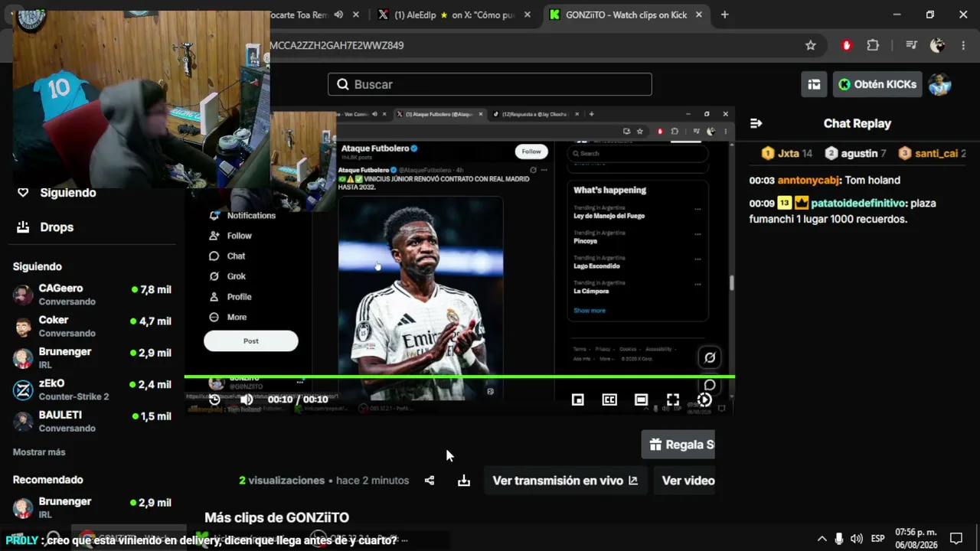The height and width of the screenshot is (551, 980).
Task: Expand the list with 'Mostrar más'
Action: point(39,452)
